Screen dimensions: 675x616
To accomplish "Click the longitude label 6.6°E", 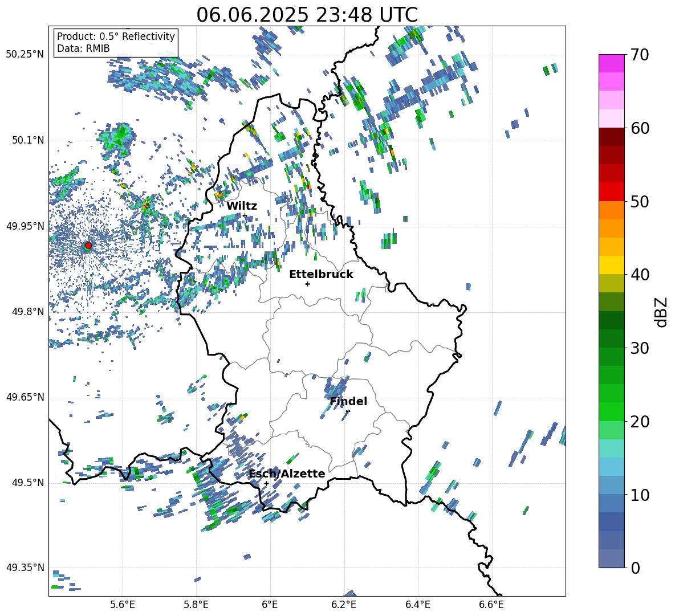I will click(x=491, y=605).
